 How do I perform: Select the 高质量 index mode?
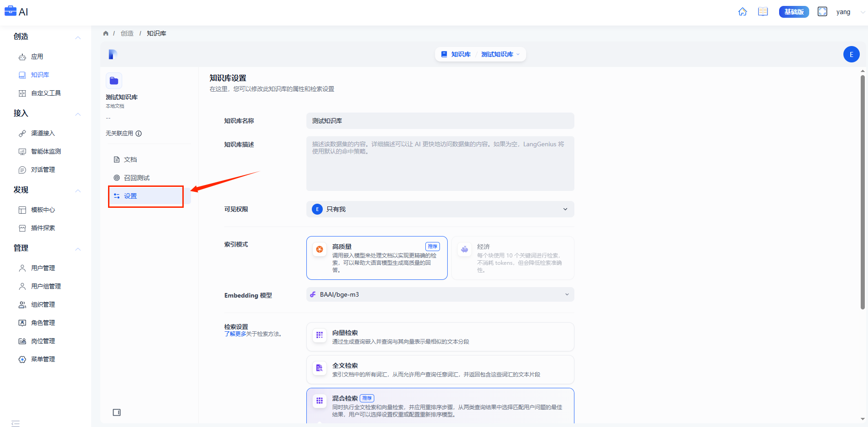click(377, 257)
